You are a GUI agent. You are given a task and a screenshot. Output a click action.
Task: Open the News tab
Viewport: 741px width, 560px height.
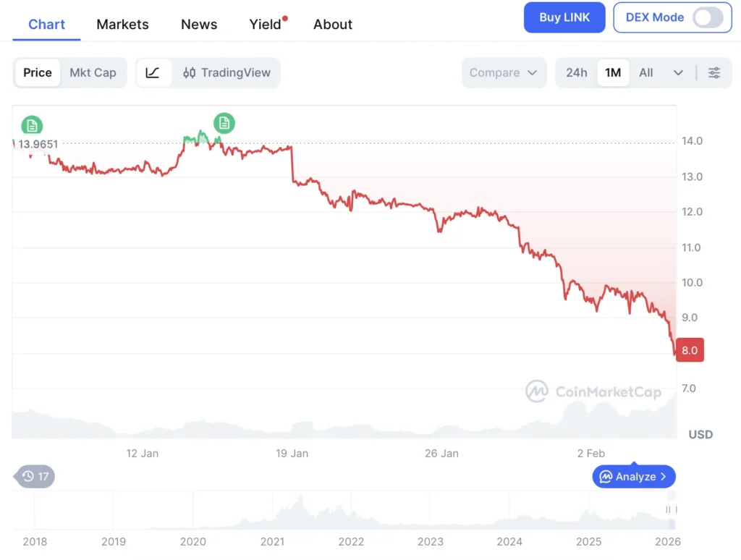click(x=199, y=24)
